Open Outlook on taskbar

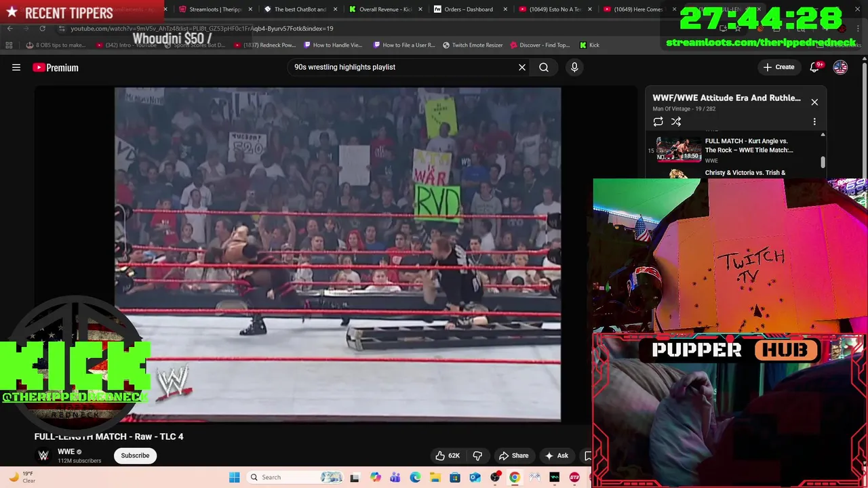coord(475,477)
